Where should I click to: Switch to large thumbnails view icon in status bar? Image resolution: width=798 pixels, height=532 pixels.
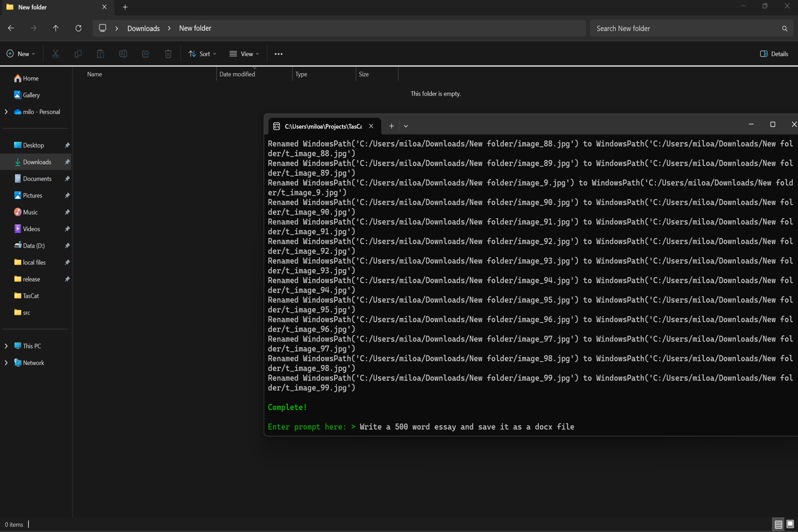[790, 524]
